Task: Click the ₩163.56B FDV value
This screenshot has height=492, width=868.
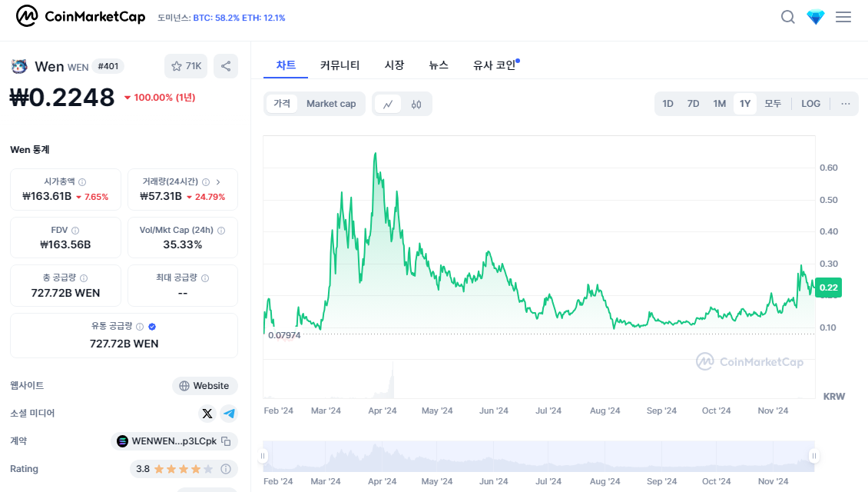Action: pyautogui.click(x=65, y=244)
